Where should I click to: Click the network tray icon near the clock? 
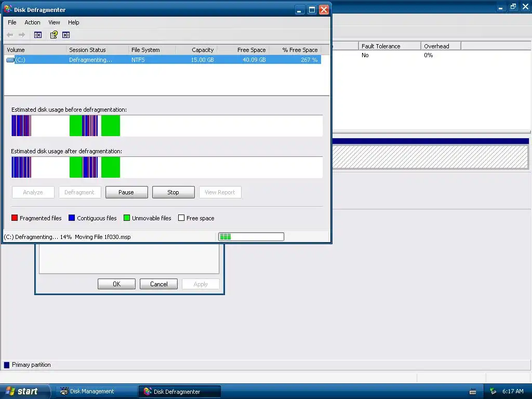tap(493, 392)
